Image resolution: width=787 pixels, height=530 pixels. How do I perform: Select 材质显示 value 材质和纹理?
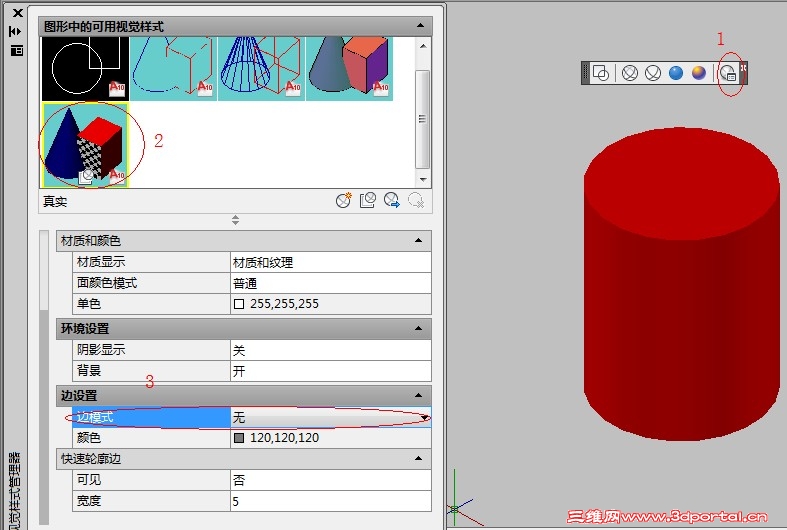[x=330, y=262]
